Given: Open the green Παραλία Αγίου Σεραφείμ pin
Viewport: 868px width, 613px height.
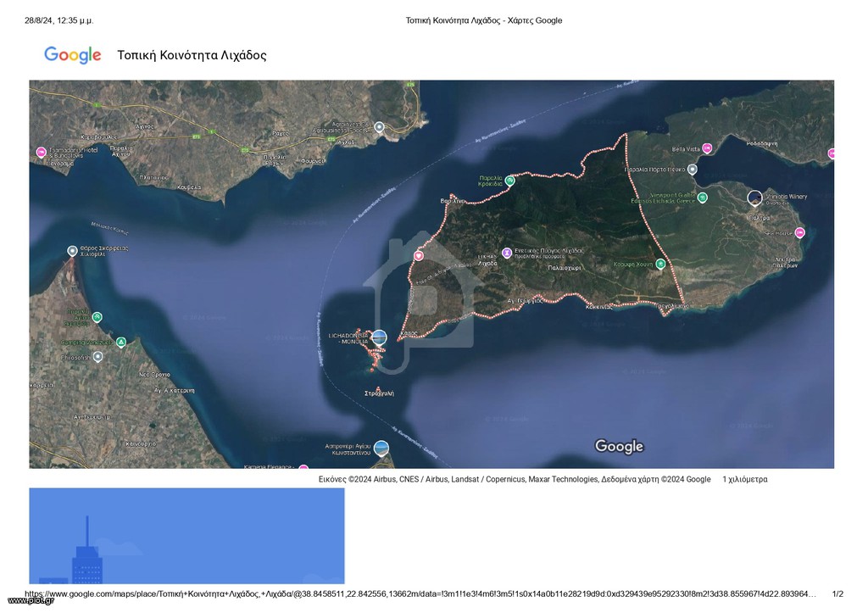Looking at the screenshot, I should coord(97,317).
